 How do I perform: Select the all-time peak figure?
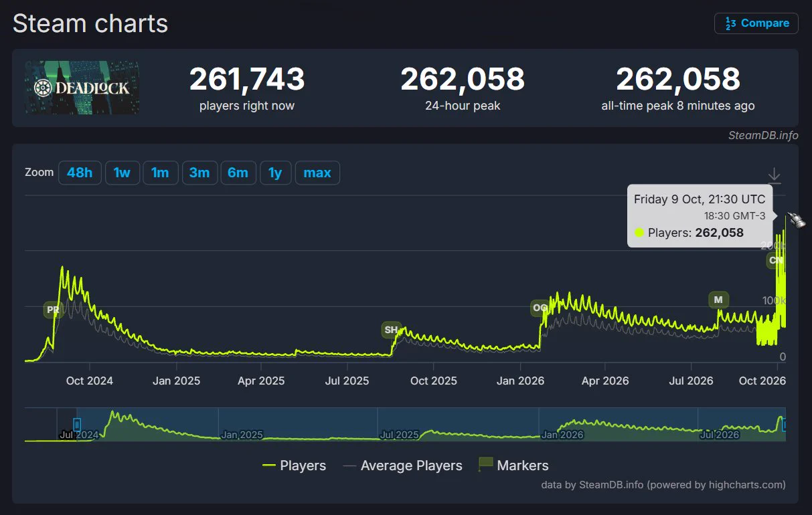pos(678,79)
